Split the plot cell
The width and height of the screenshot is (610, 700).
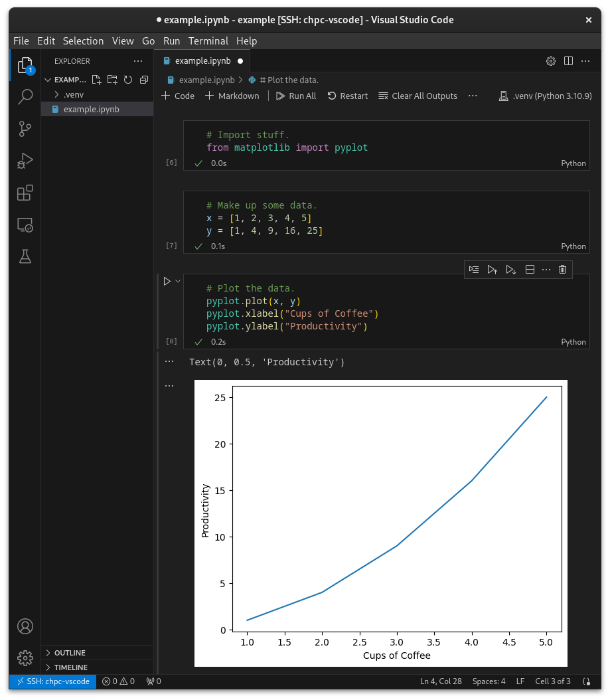[530, 269]
